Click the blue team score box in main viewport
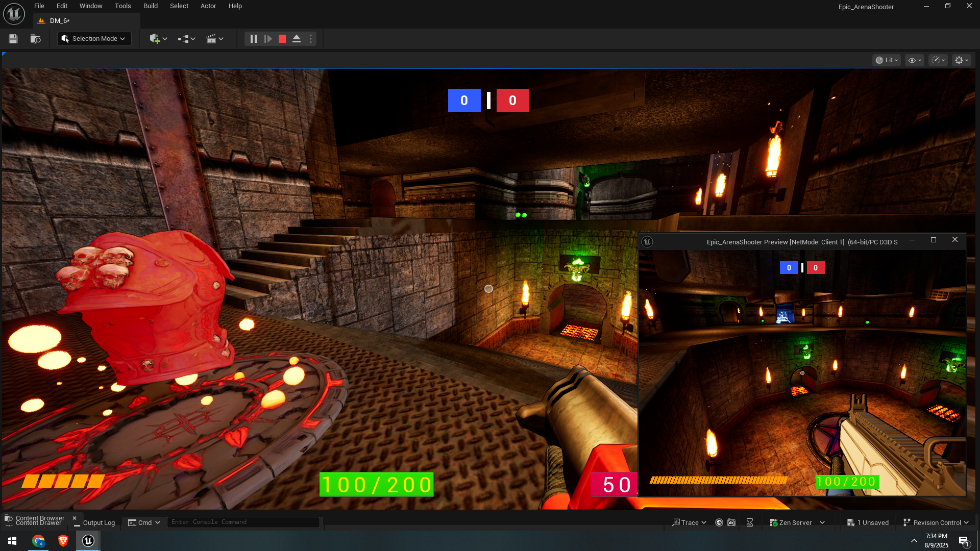The width and height of the screenshot is (980, 551). point(464,101)
